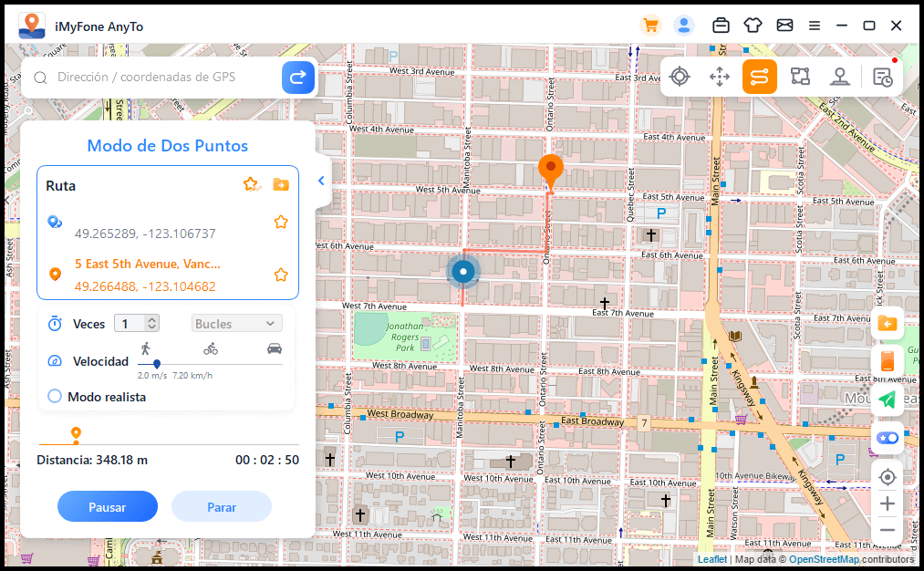Open the hamburger menu in title bar

pyautogui.click(x=814, y=26)
